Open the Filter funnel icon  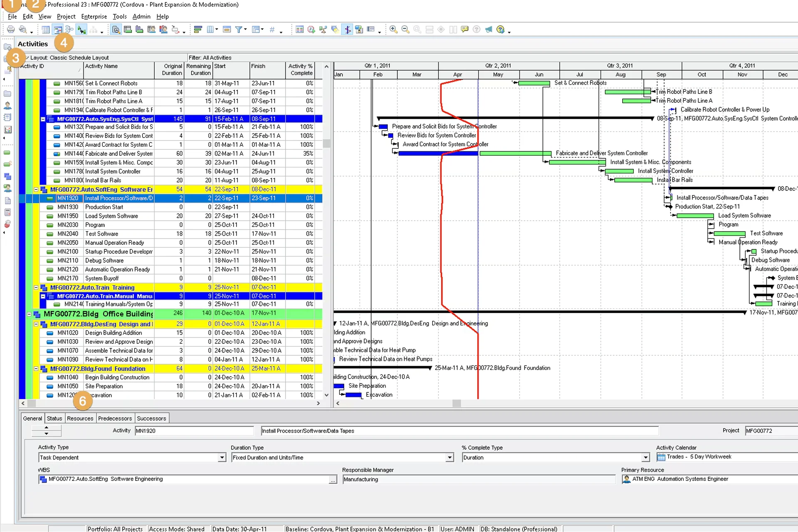tap(239, 30)
